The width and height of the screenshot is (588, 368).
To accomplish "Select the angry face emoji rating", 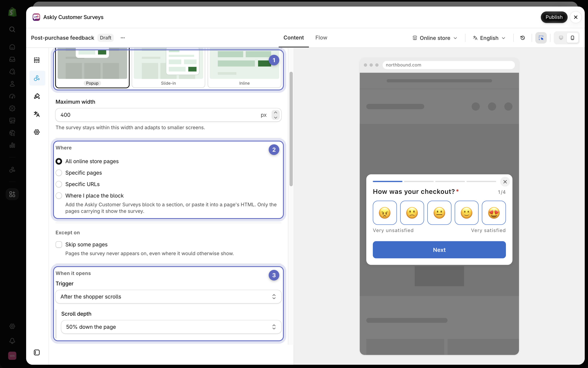I will tap(385, 213).
